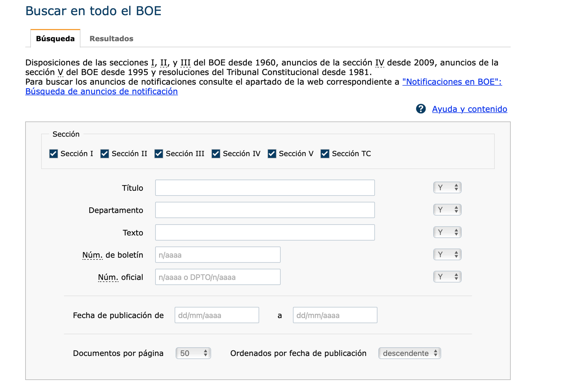
Task: Focus the publication start date field
Action: tap(217, 315)
